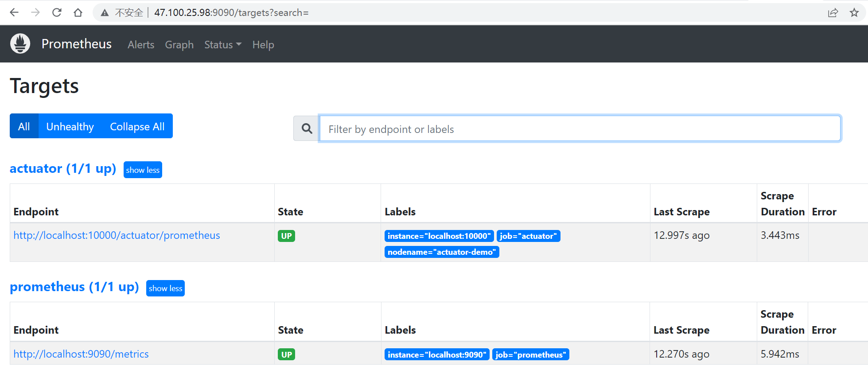The image size is (868, 370).
Task: Click the browser forward arrow
Action: (x=35, y=12)
